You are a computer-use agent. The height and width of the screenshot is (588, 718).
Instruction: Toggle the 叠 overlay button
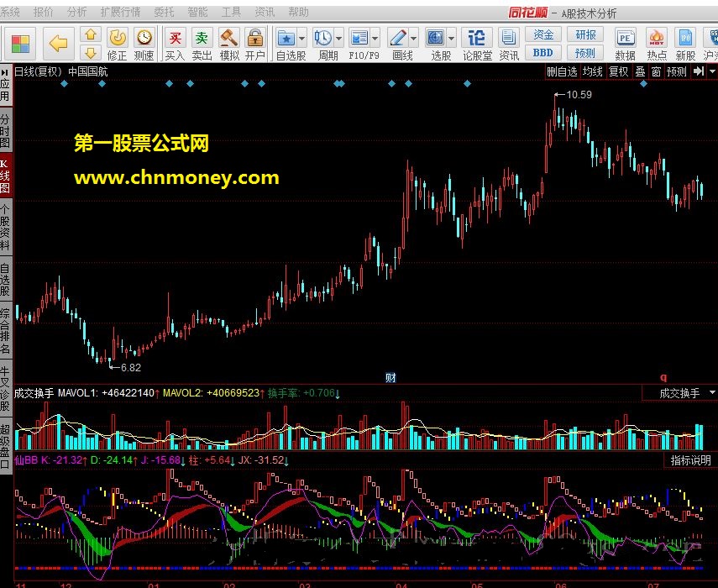pos(640,71)
